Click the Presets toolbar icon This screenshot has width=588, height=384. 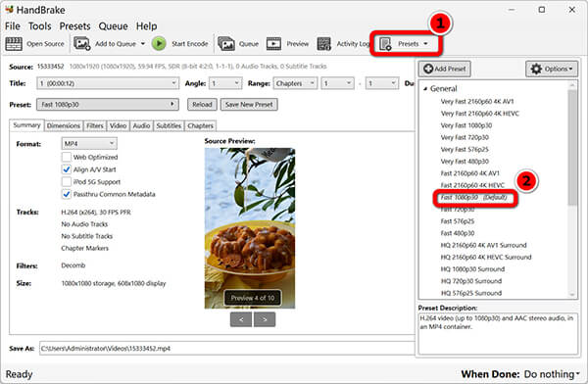385,44
